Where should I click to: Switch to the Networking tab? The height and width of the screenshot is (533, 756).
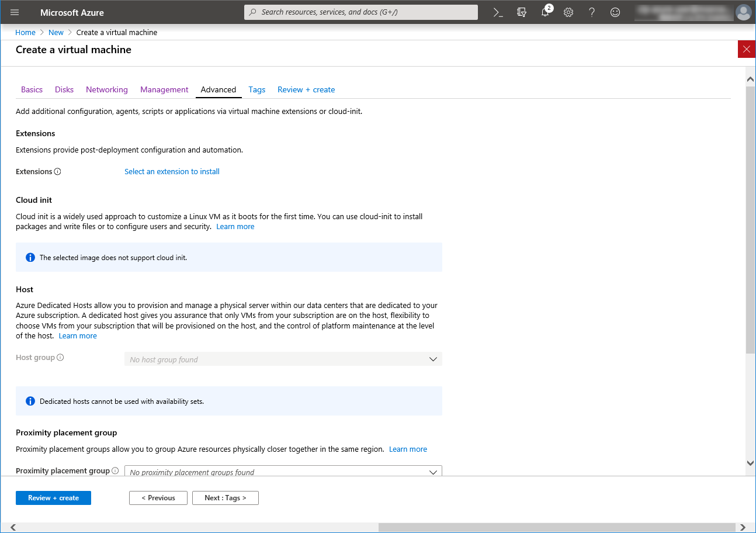[106, 89]
